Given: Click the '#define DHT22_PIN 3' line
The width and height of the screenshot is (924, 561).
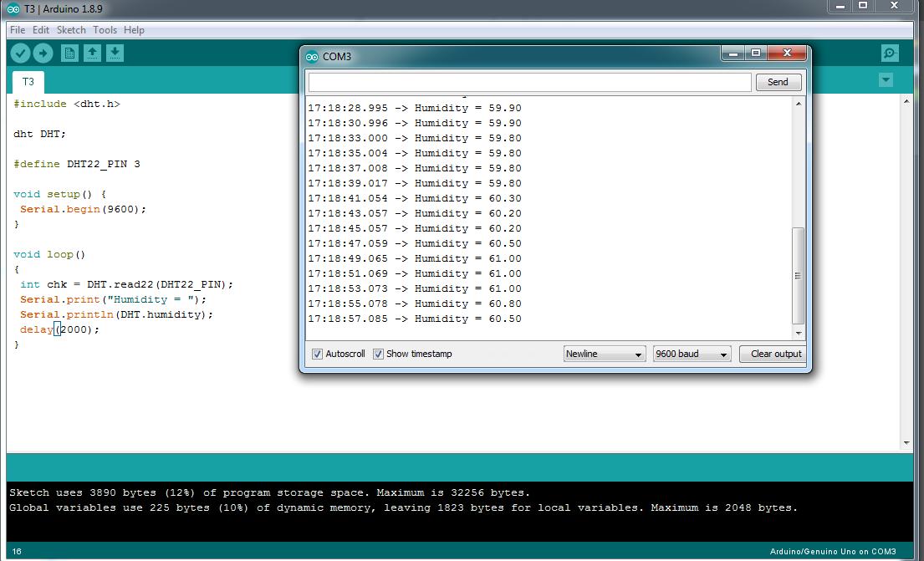Looking at the screenshot, I should (77, 164).
